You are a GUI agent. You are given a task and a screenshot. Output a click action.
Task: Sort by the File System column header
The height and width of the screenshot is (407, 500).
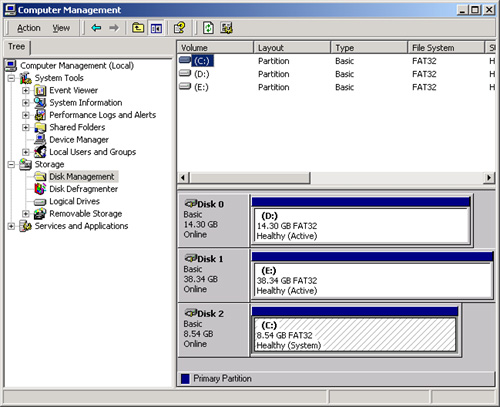click(x=446, y=48)
